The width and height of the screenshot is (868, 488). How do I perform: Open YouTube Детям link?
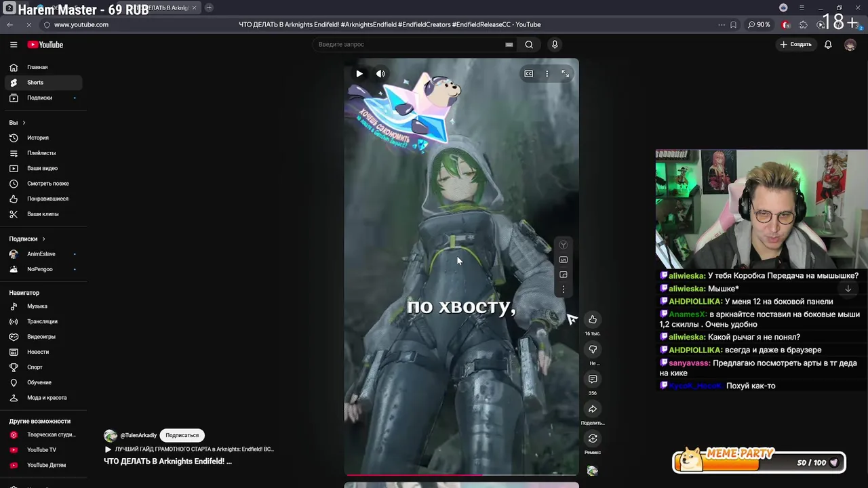point(43,465)
